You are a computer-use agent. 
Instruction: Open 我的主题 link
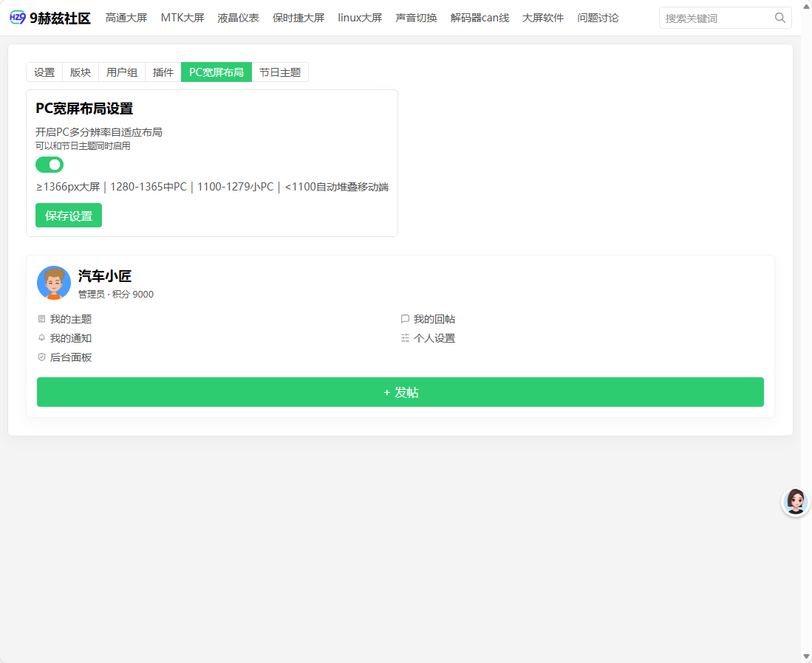(71, 319)
